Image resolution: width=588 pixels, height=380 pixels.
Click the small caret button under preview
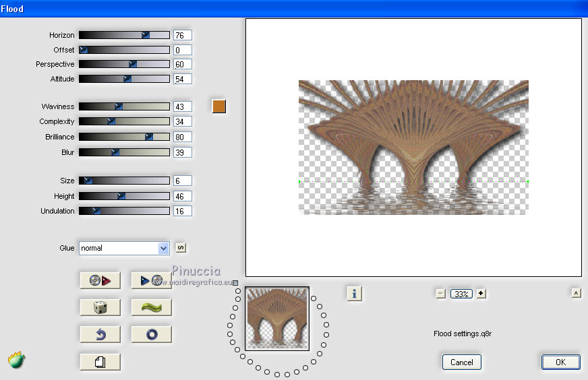tap(576, 292)
